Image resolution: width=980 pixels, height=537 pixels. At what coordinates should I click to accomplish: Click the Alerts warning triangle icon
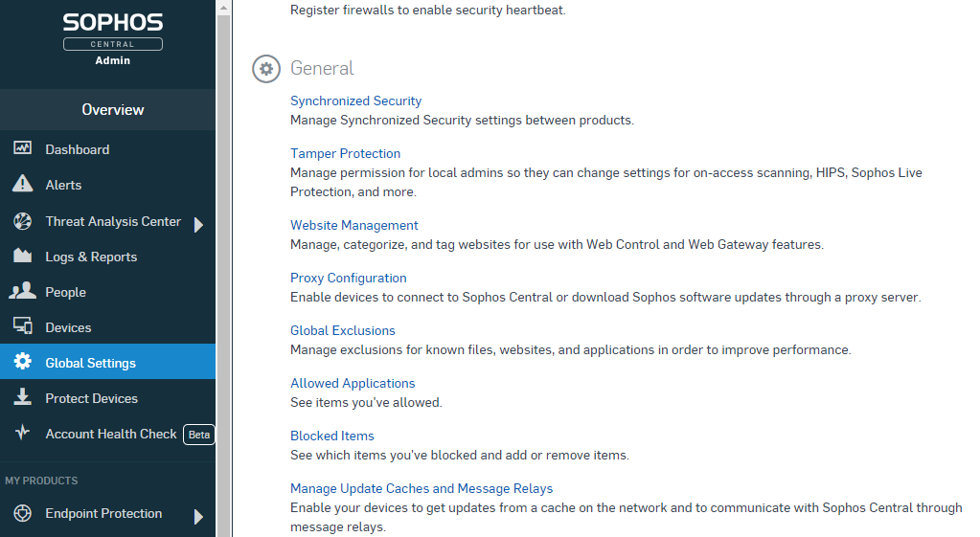[22, 185]
